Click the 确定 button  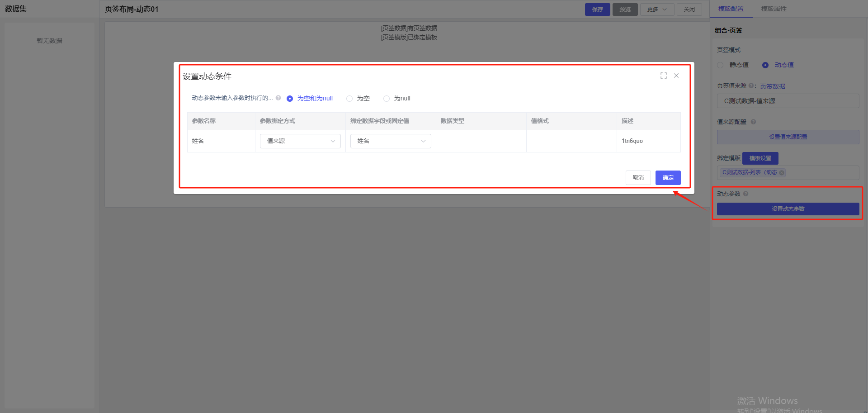tap(668, 178)
